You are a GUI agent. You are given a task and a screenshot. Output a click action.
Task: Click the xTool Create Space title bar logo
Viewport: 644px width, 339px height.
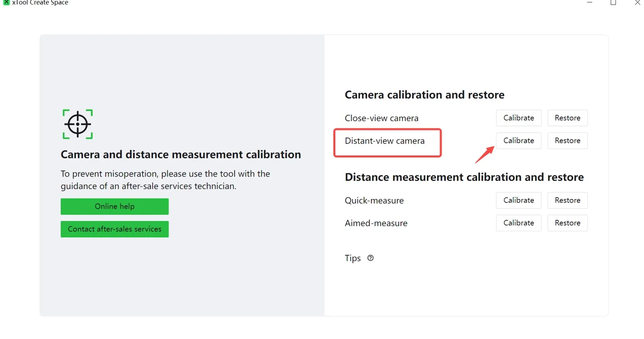click(6, 2)
